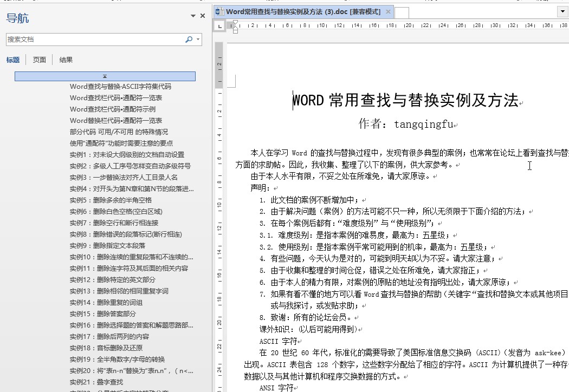569x392 pixels.
Task: Select the 标题 tab in navigation
Action: click(x=13, y=60)
